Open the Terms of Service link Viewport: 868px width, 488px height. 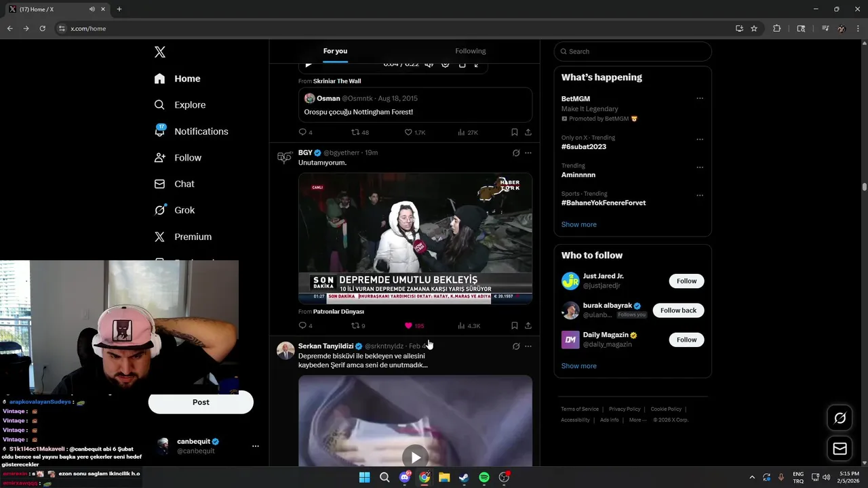coord(580,409)
